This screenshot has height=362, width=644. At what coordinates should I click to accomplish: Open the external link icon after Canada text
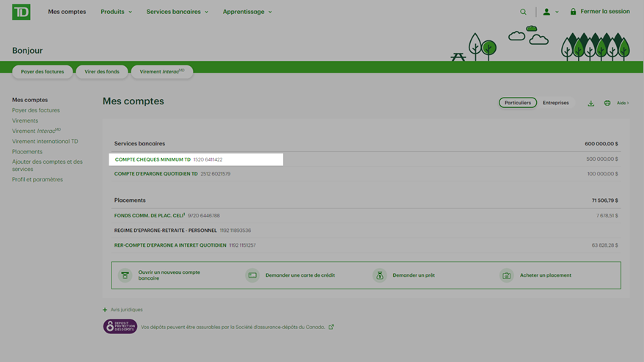click(331, 327)
